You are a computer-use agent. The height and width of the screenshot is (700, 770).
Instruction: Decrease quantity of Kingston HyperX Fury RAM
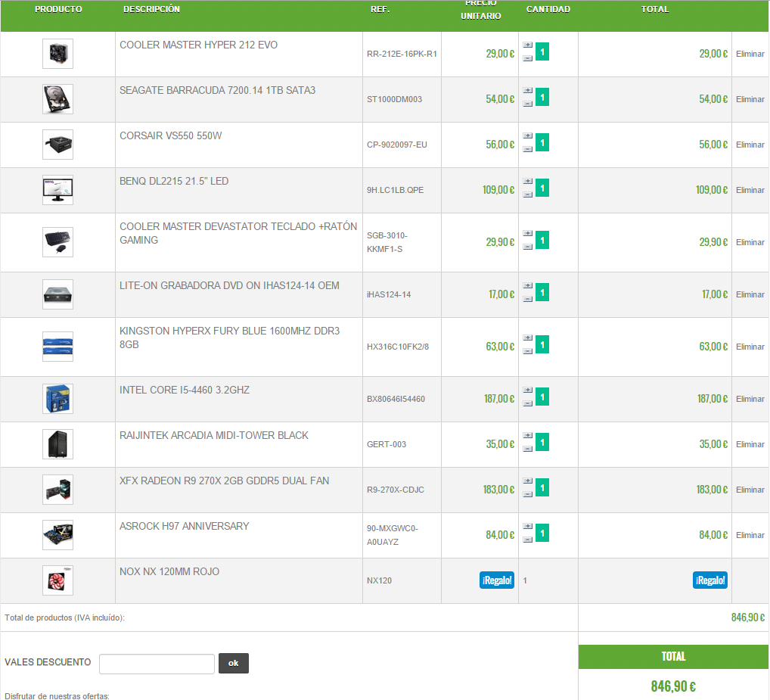point(527,351)
